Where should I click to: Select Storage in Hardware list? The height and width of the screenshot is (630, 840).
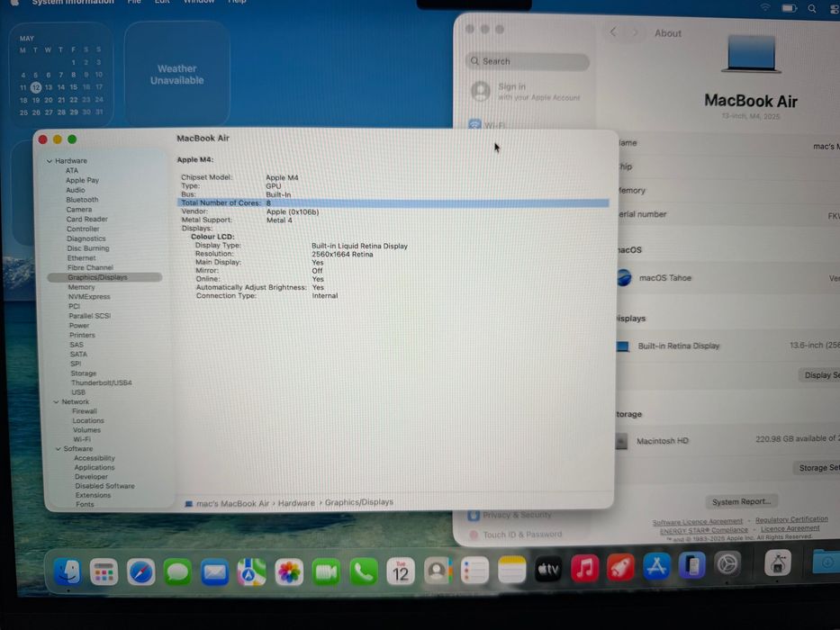coord(84,373)
